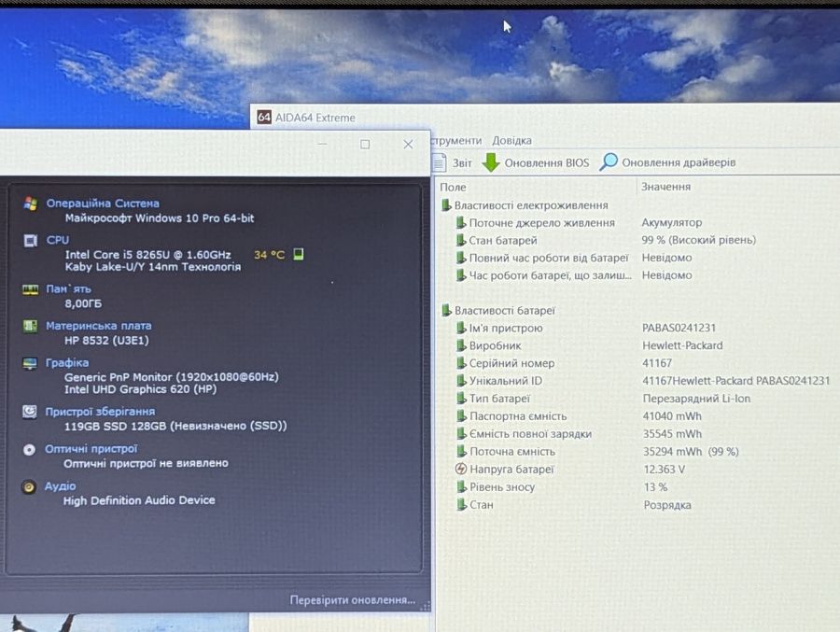This screenshot has width=840, height=632.
Task: Click the icon beside Тип батареї row
Action: [x=461, y=399]
